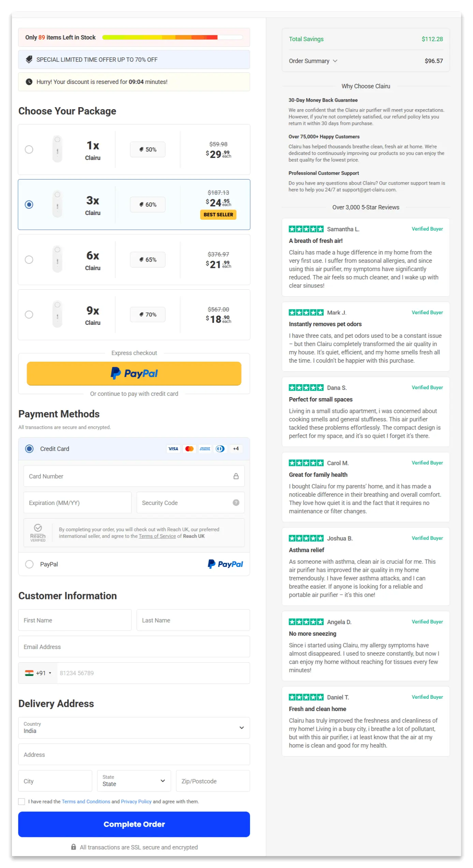This screenshot has height=868, width=473.
Task: Open the Country dropdown showing India
Action: [x=134, y=728]
